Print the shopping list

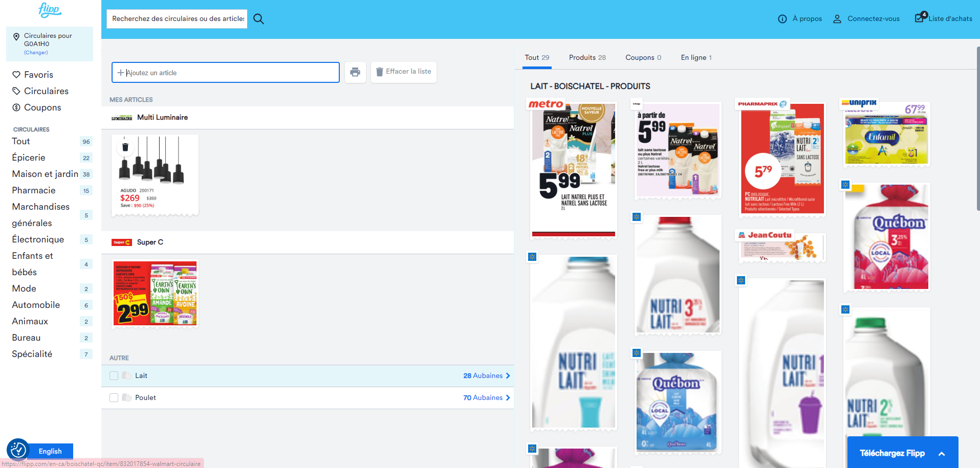coord(355,72)
